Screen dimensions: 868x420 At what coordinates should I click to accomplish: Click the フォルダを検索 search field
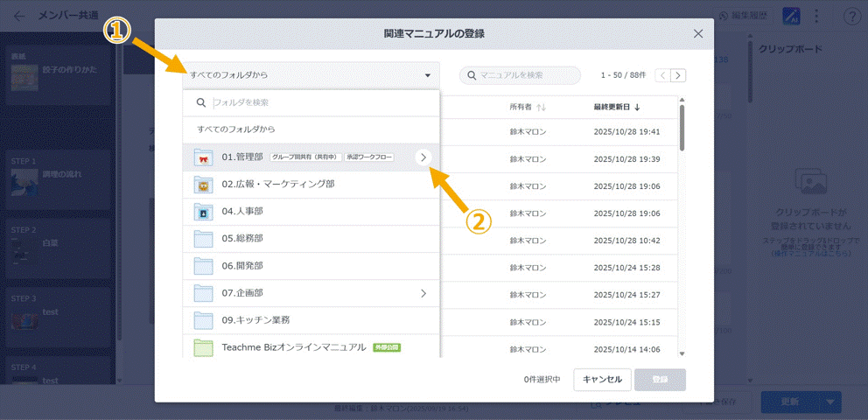[315, 102]
